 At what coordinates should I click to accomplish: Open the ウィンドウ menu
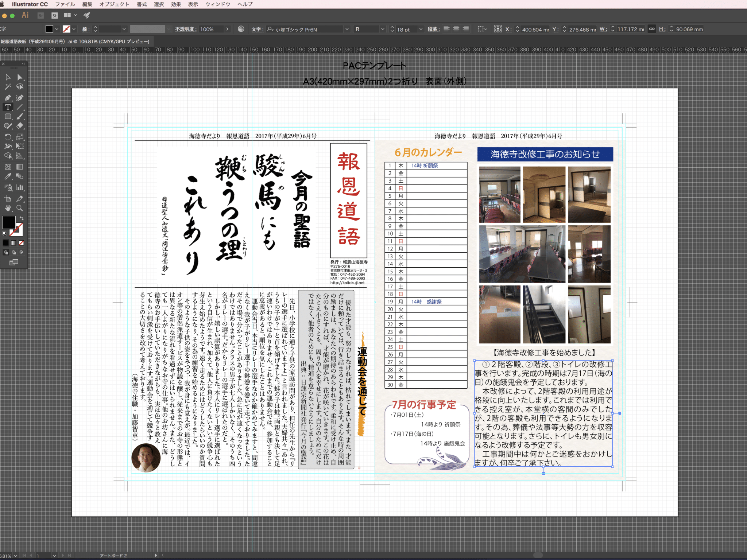pyautogui.click(x=218, y=4)
